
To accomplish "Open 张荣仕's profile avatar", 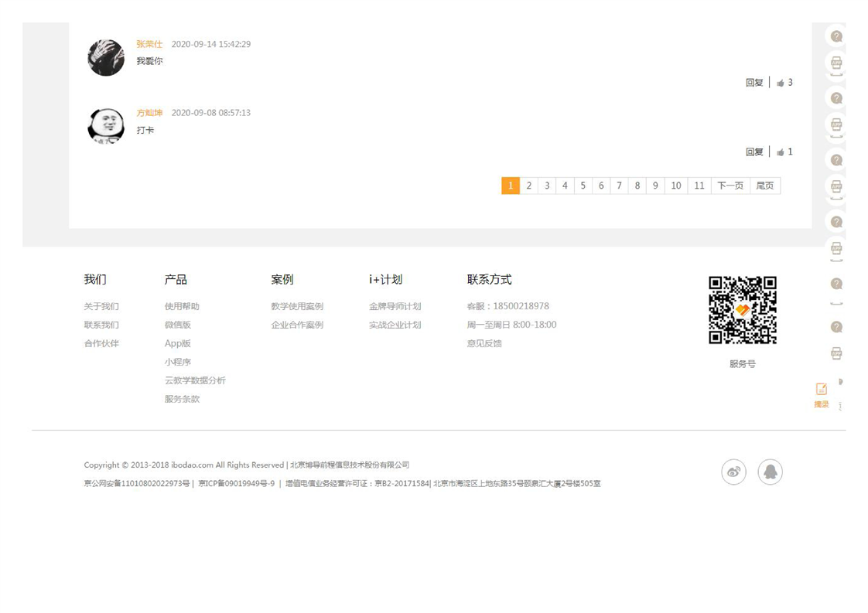I will pos(106,57).
